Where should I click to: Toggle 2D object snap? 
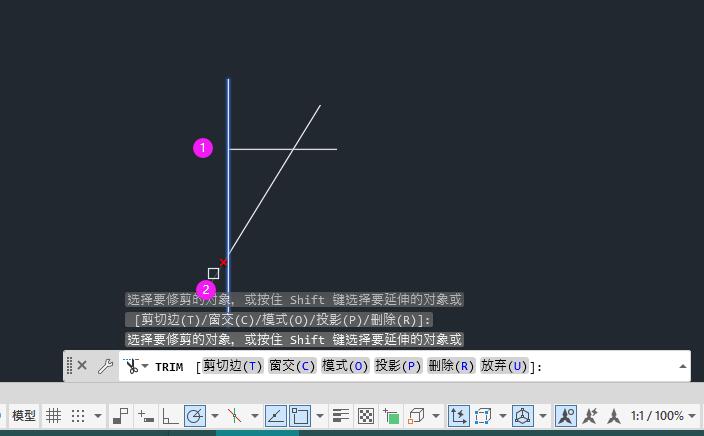click(x=300, y=415)
